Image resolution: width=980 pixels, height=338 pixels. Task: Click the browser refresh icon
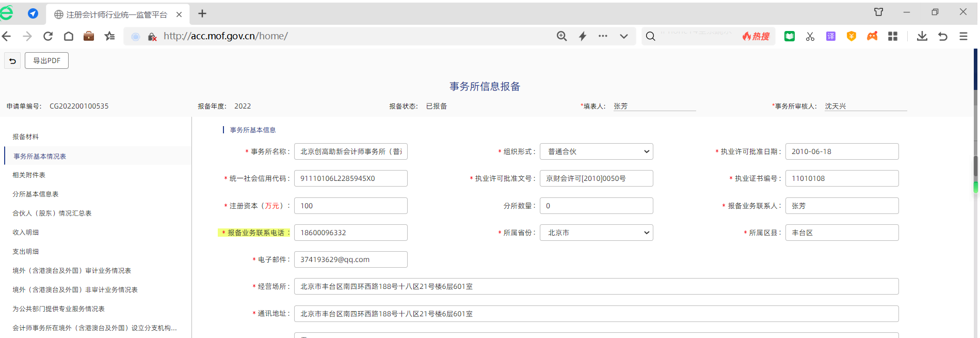click(x=48, y=36)
